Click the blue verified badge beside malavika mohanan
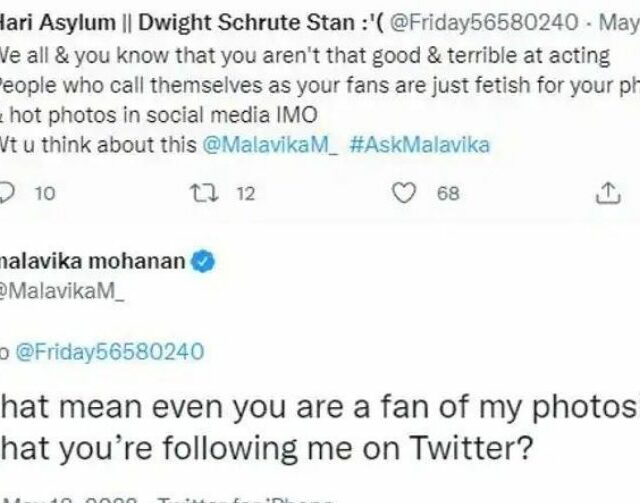The image size is (640, 503). pyautogui.click(x=203, y=263)
